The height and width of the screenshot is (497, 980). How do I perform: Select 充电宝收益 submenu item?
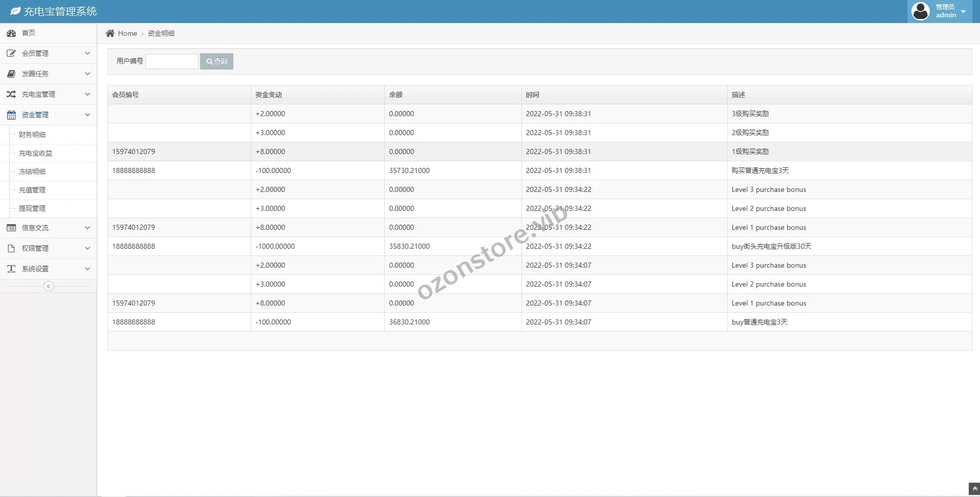tap(35, 153)
